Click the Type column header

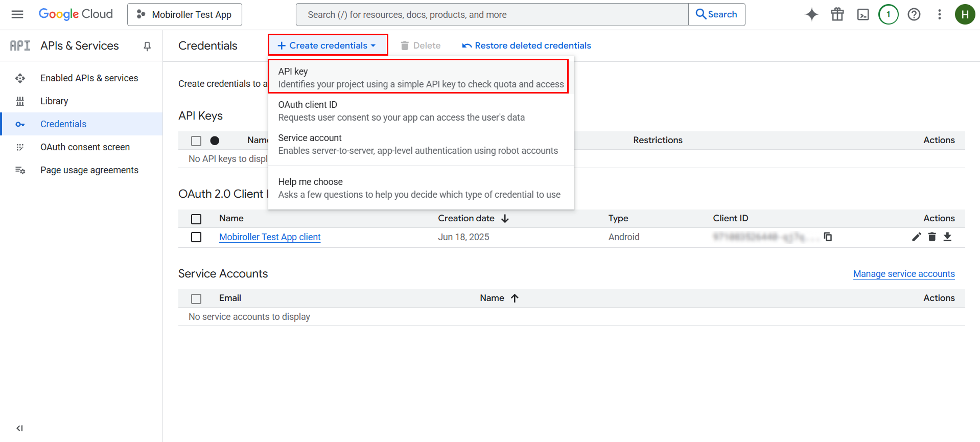click(618, 219)
